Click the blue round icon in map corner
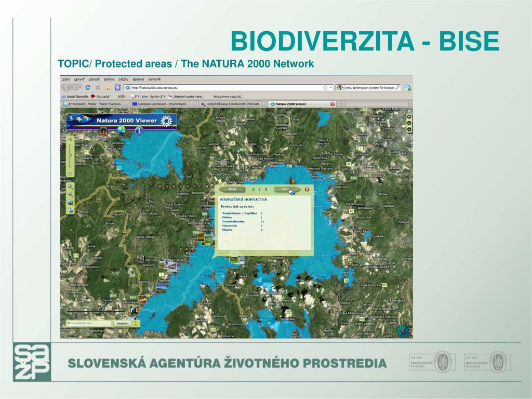The image size is (532, 399). click(403, 330)
